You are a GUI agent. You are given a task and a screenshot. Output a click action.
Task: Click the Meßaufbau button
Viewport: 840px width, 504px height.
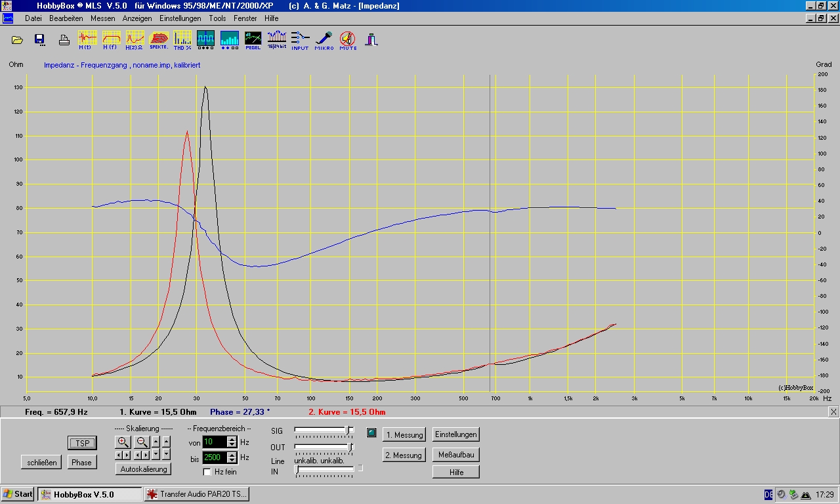click(456, 454)
